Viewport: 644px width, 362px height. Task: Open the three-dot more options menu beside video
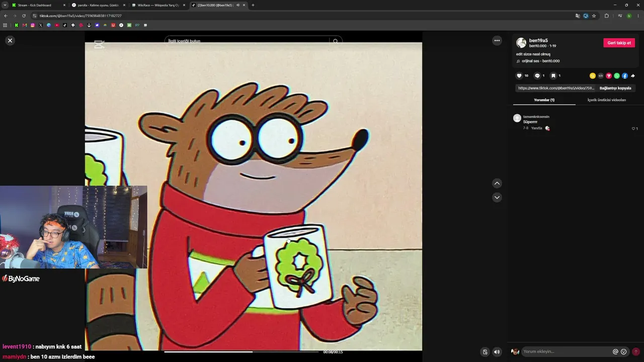point(497,41)
